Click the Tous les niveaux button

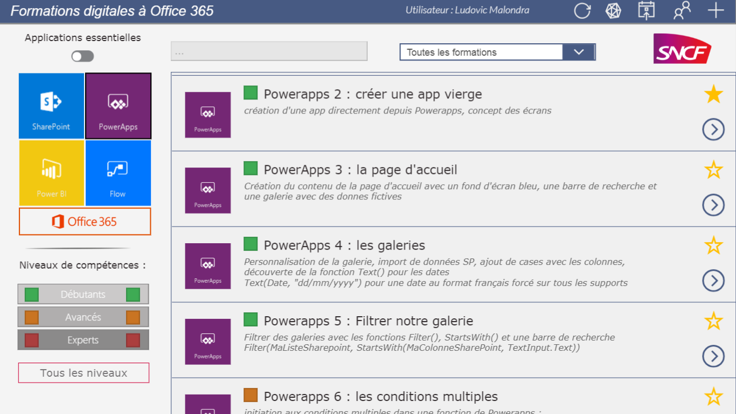[x=84, y=373]
